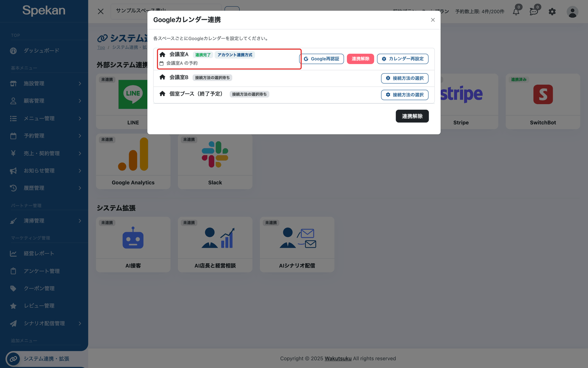Viewport: 588px width, 368px height.
Task: Choose 接続方法の選択 for 個室ブース（終了予定）
Action: (x=405, y=95)
